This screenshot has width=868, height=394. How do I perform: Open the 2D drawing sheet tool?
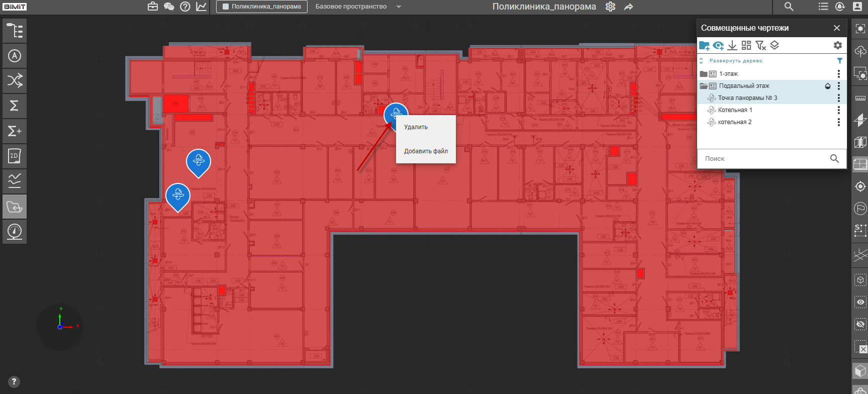point(15,156)
